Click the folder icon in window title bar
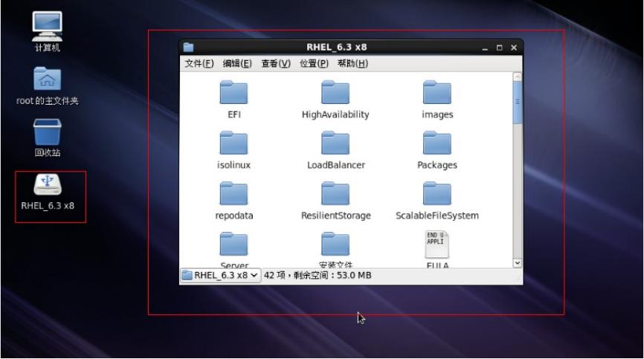 (x=188, y=47)
